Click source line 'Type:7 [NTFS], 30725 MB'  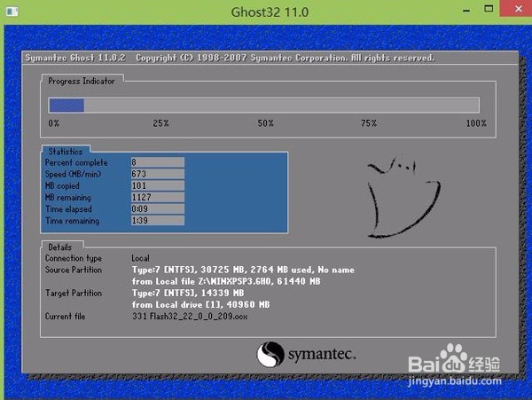tap(243, 270)
